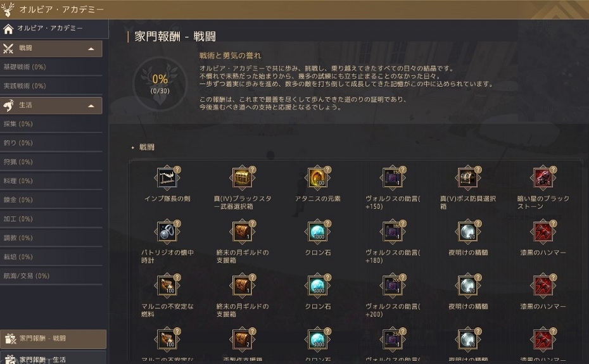The width and height of the screenshot is (589, 364).
Task: Click the first 漆黒のハンマー icon
Action: 543,232
